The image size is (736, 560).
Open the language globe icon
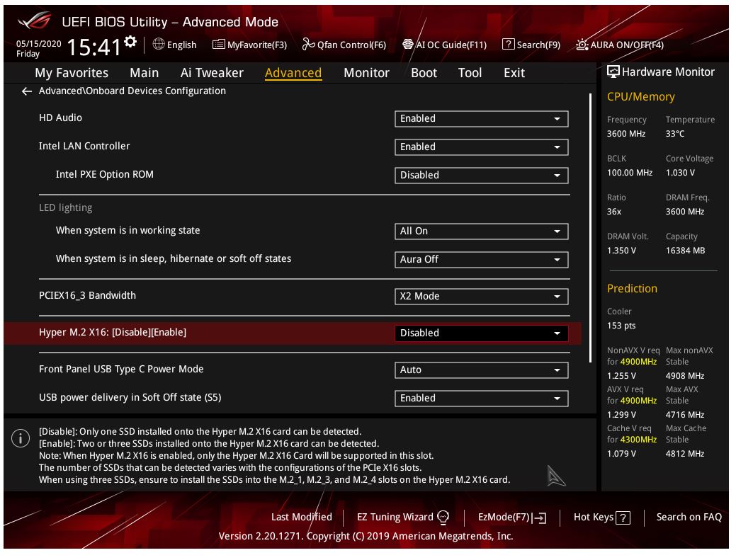[159, 44]
